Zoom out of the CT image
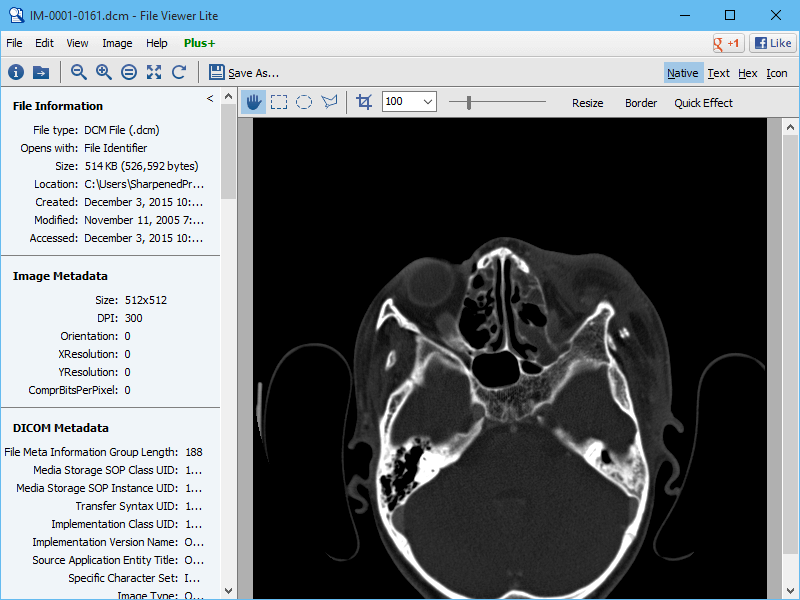This screenshot has width=800, height=600. (x=78, y=71)
